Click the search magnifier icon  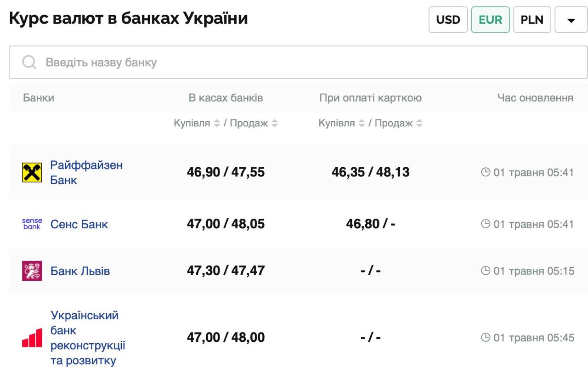pyautogui.click(x=29, y=62)
